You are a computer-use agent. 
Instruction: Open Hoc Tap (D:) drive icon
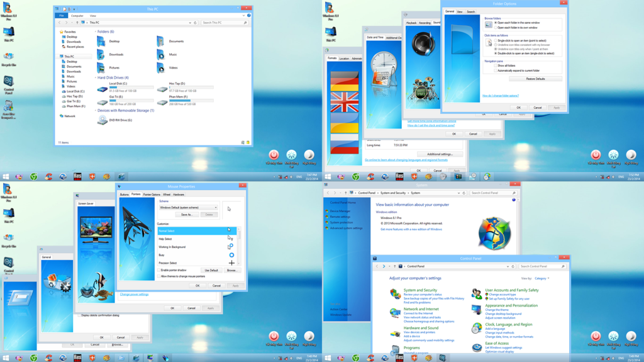tap(162, 89)
